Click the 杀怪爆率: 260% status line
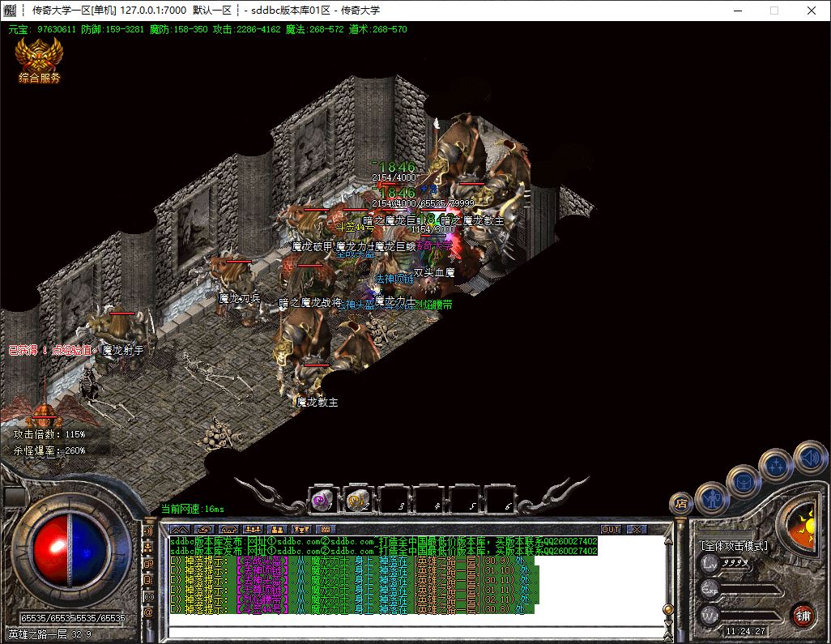Screen dimensions: 831x644 point(49,450)
